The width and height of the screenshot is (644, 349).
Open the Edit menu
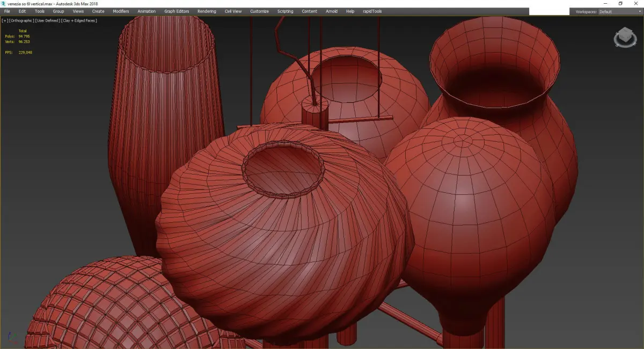pos(22,11)
